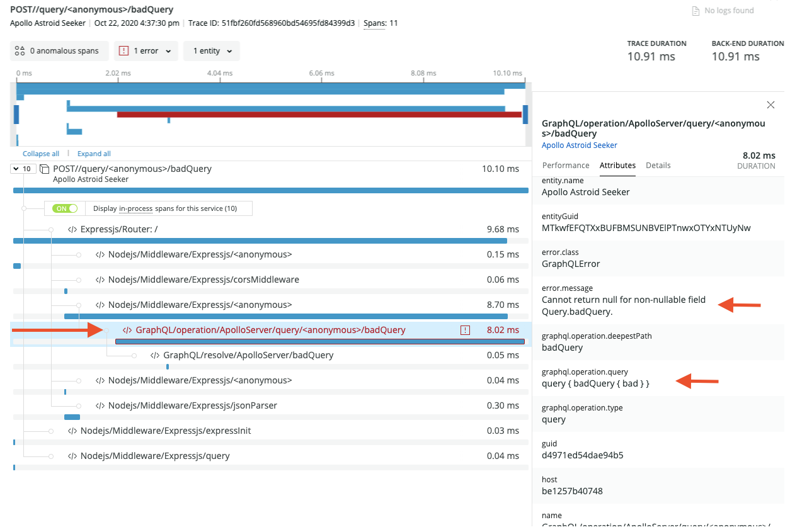Select the 0.04 ms Expressjs/<anonymous> span

271,384
